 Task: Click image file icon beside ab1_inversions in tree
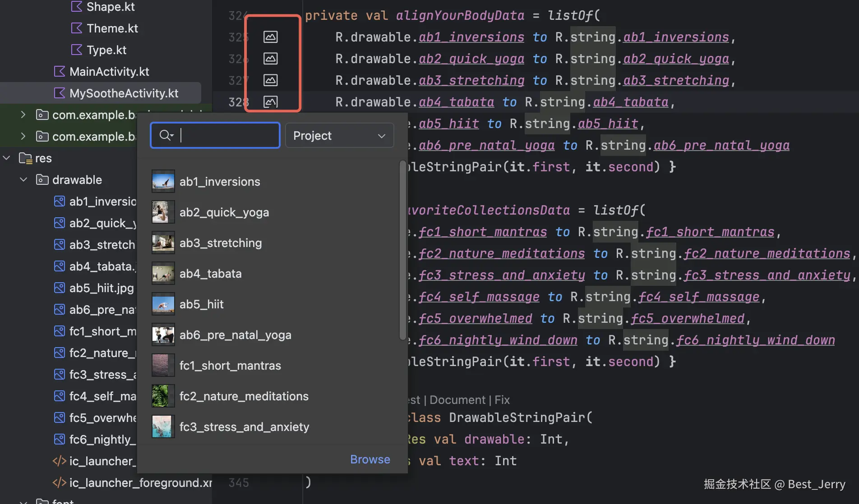click(x=60, y=202)
